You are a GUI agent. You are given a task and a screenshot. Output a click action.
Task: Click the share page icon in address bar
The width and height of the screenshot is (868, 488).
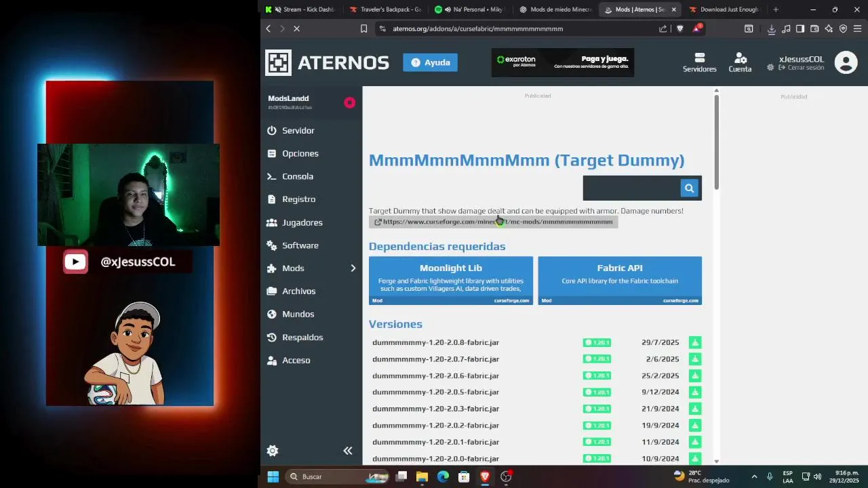pyautogui.click(x=663, y=28)
